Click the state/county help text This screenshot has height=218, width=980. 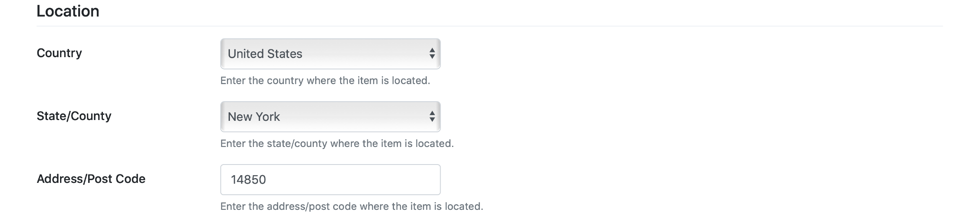pyautogui.click(x=337, y=143)
